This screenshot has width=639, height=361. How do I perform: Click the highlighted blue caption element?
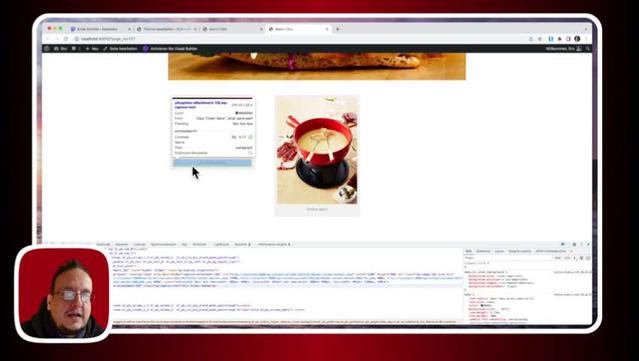pos(212,163)
